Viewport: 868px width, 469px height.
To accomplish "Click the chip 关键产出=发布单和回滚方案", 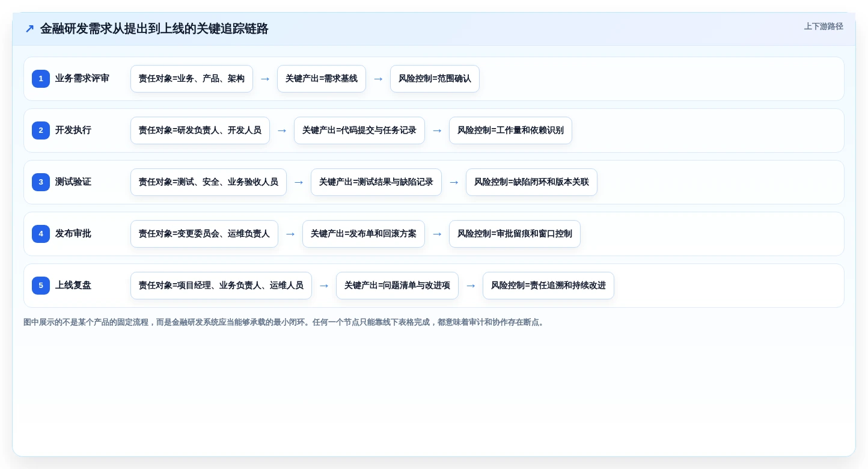I will click(x=364, y=234).
